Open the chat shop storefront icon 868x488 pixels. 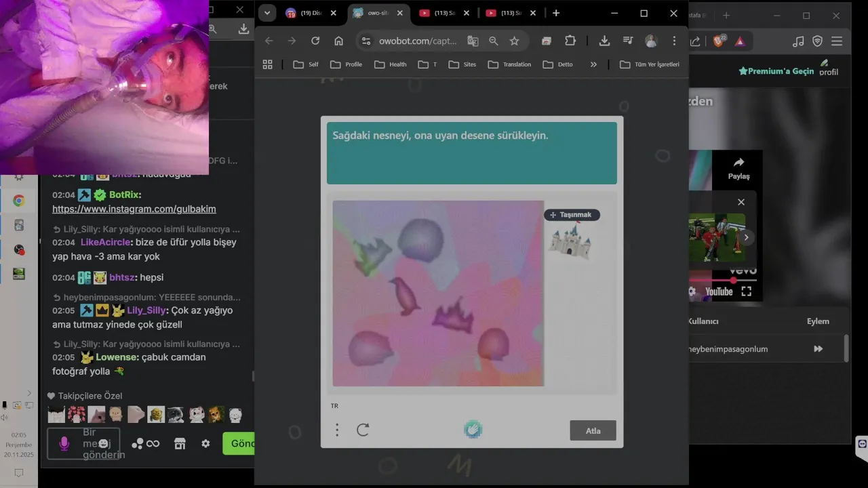180,443
